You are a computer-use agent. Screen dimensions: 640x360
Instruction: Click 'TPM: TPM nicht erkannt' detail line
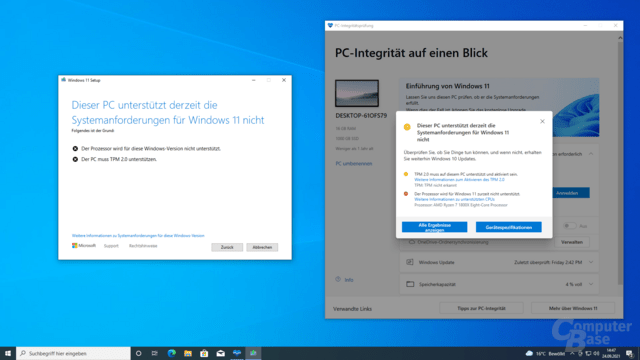tap(436, 185)
